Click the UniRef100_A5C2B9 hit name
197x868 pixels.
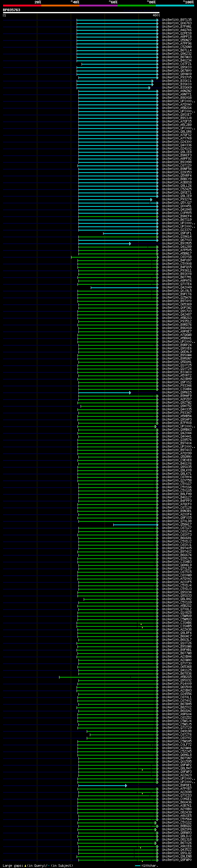point(177,125)
